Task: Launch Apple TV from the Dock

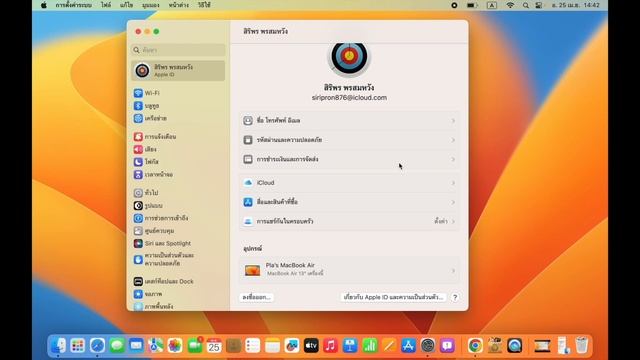Action: [x=311, y=346]
